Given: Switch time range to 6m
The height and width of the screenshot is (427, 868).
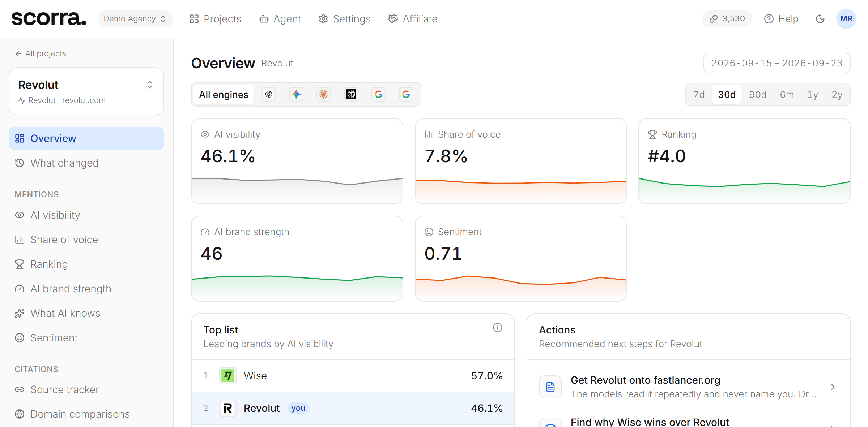Looking at the screenshot, I should point(787,95).
